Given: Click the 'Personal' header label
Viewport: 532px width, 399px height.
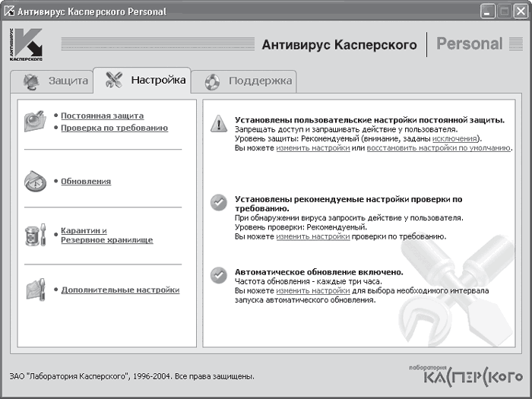Looking at the screenshot, I should [469, 44].
